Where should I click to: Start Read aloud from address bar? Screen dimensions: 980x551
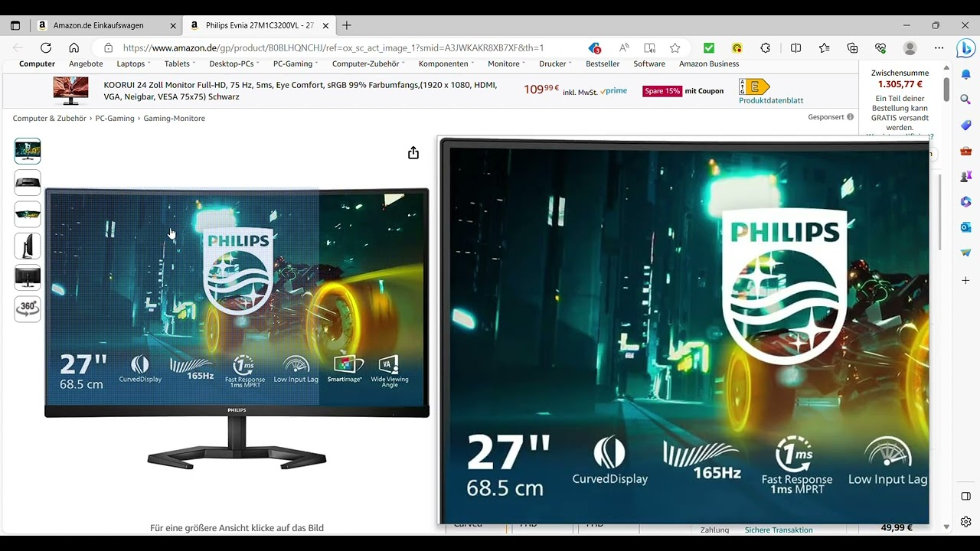[624, 47]
